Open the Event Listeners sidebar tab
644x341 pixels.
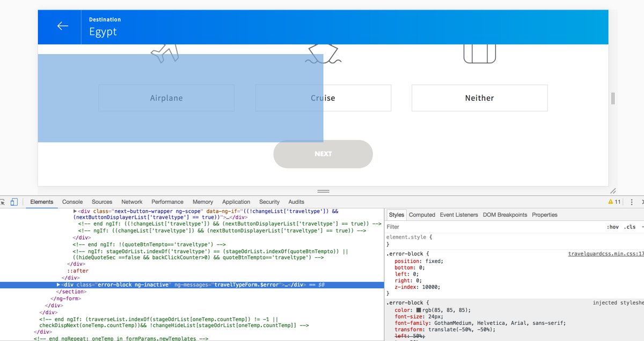(459, 214)
